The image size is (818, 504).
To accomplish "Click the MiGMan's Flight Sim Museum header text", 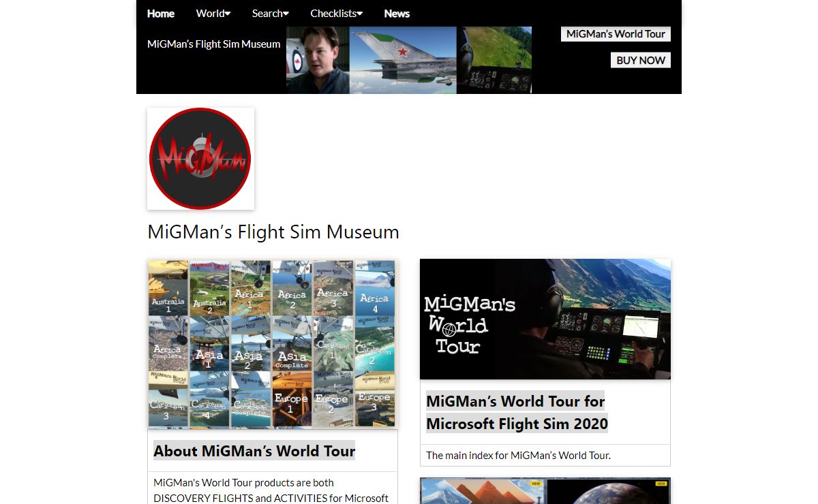I will tap(213, 44).
